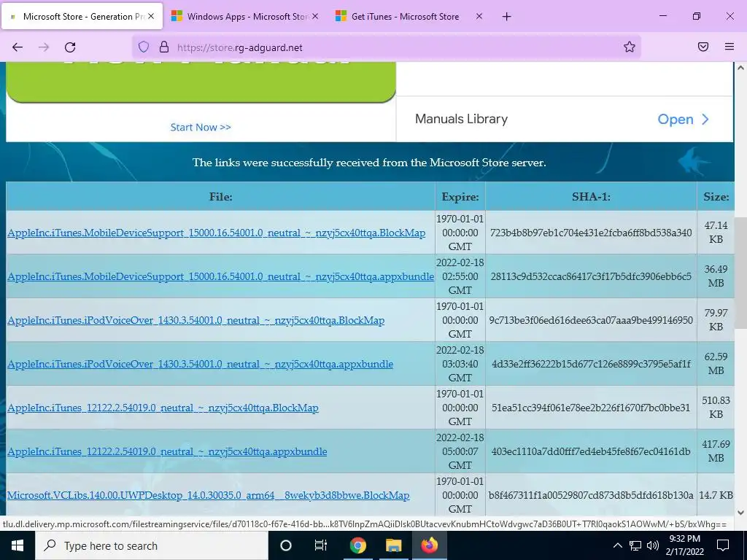This screenshot has height=560, width=747.
Task: Open the tracking protection shield icon
Action: [144, 47]
